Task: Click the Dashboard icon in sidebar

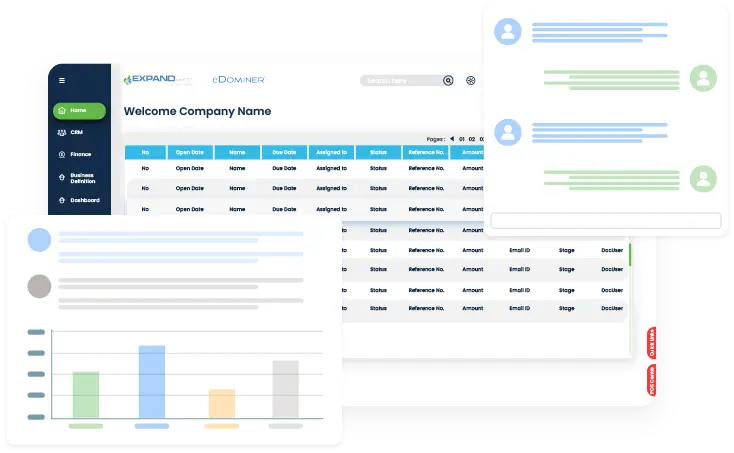Action: coord(62,200)
